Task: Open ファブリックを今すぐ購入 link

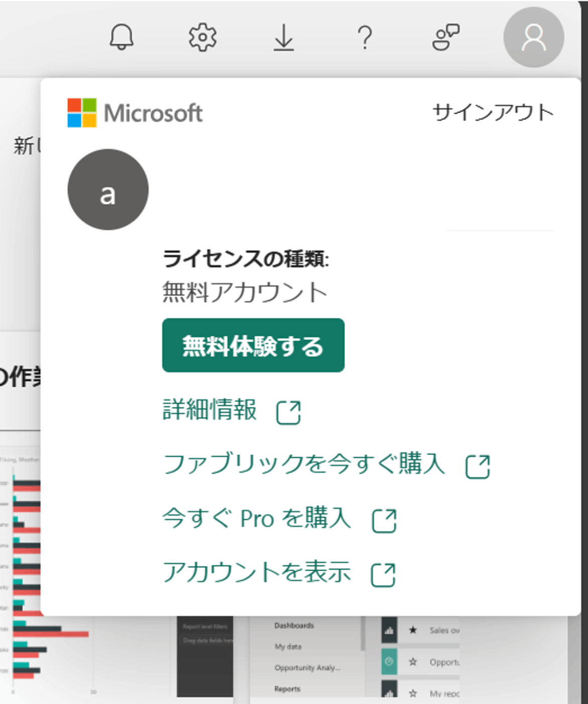Action: tap(304, 463)
